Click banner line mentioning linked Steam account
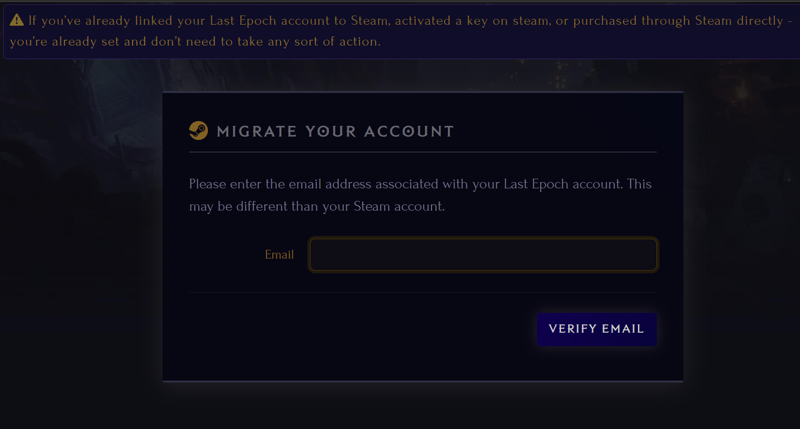 tap(410, 21)
